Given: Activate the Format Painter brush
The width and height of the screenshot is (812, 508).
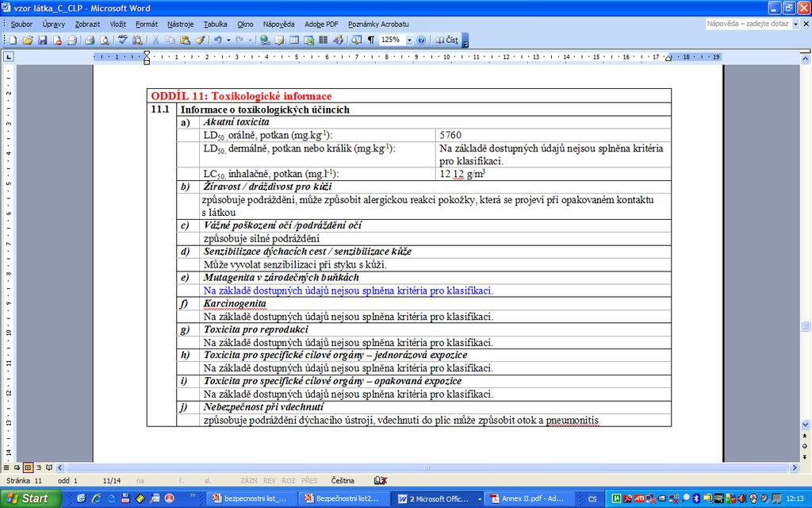Looking at the screenshot, I should point(200,40).
